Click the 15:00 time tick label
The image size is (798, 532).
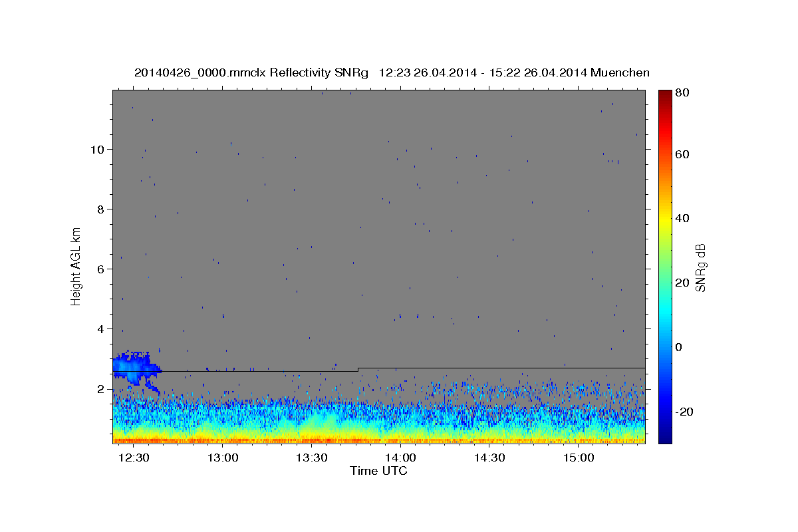click(579, 458)
